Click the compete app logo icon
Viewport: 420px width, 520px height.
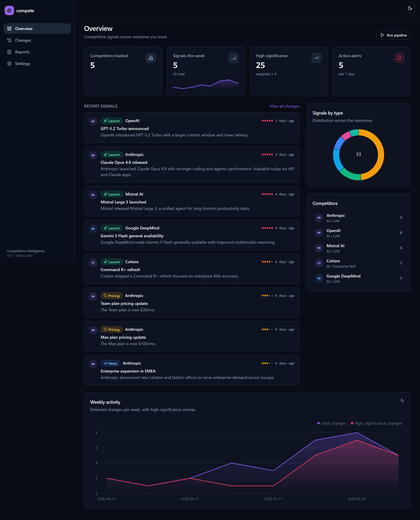click(9, 10)
